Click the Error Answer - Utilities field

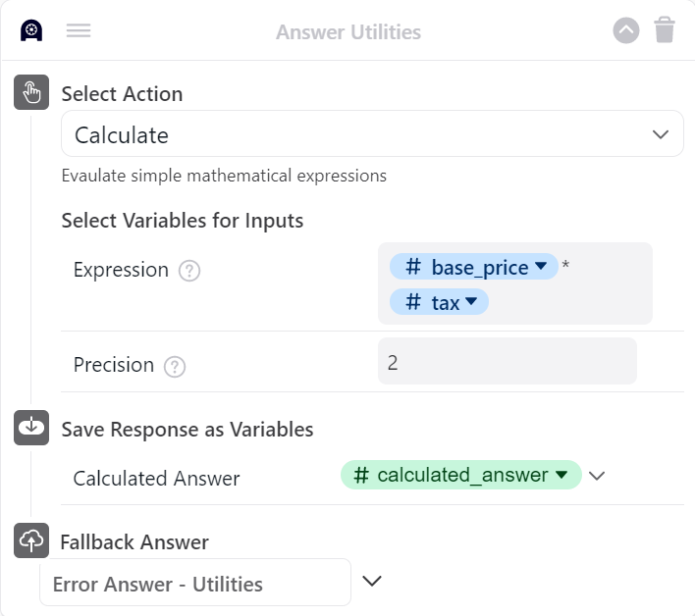tap(195, 584)
